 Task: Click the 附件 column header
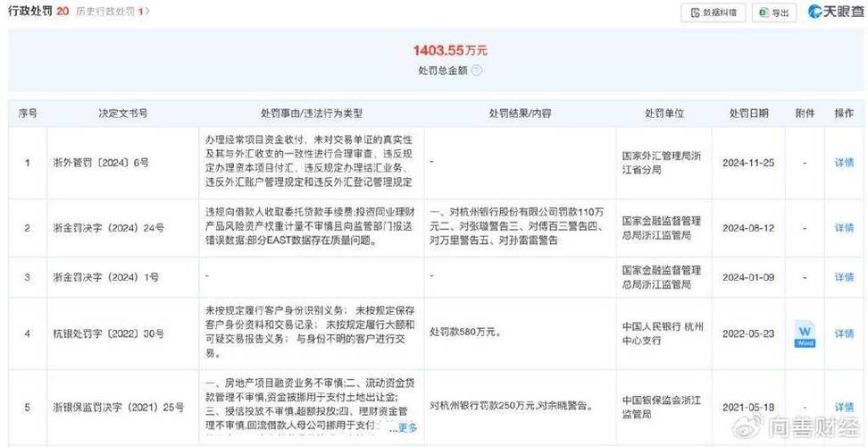(805, 114)
